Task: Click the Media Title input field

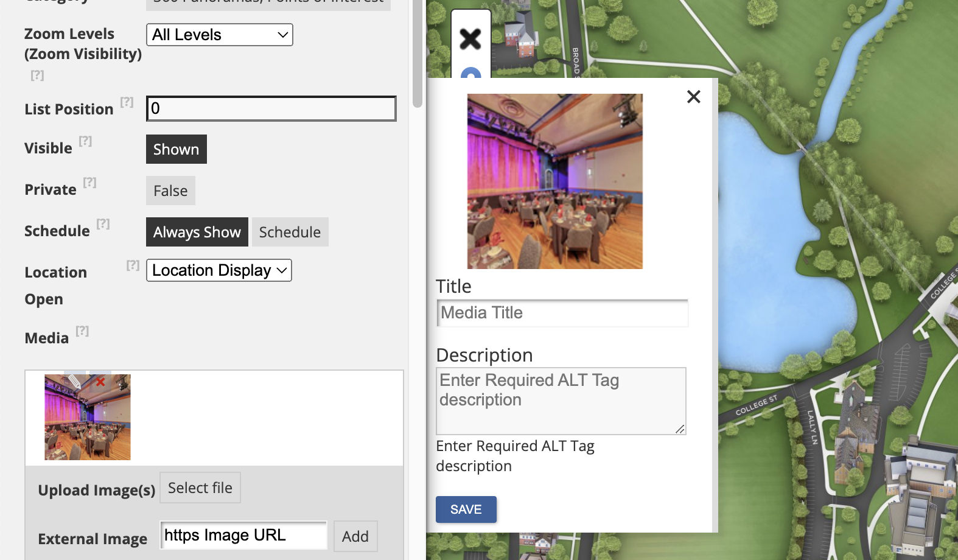Action: 562,313
